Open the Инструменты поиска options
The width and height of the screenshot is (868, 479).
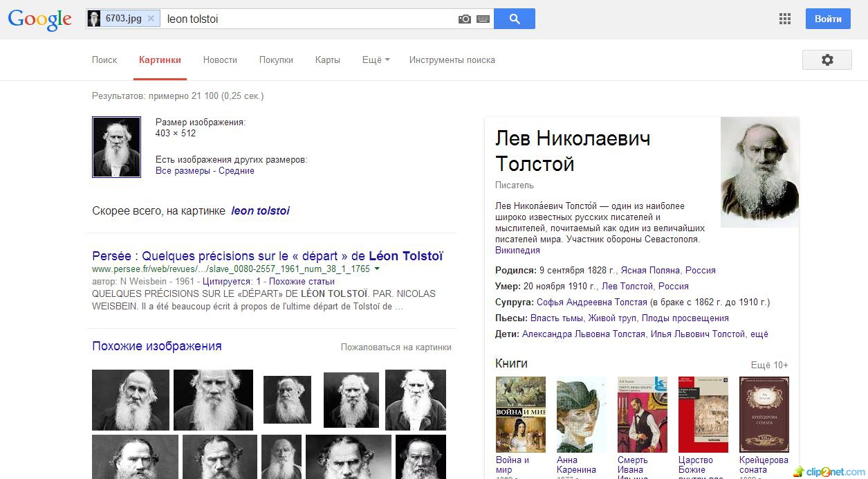tap(452, 60)
